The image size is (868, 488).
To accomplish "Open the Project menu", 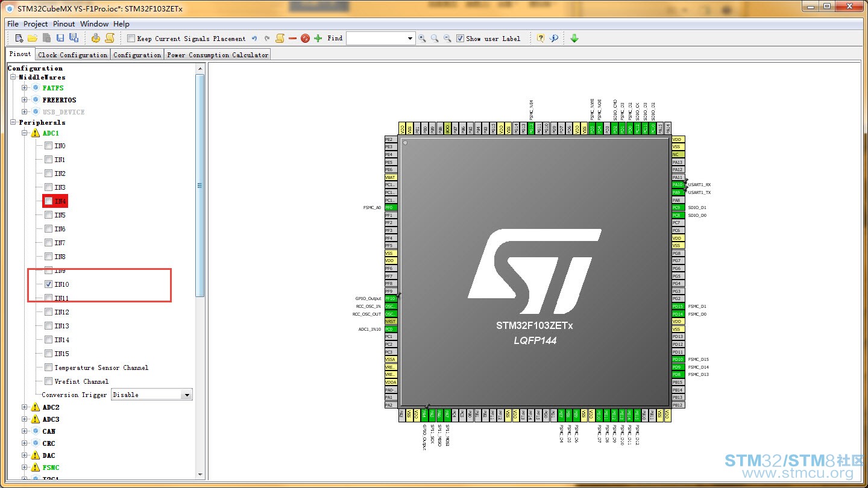I will 36,24.
